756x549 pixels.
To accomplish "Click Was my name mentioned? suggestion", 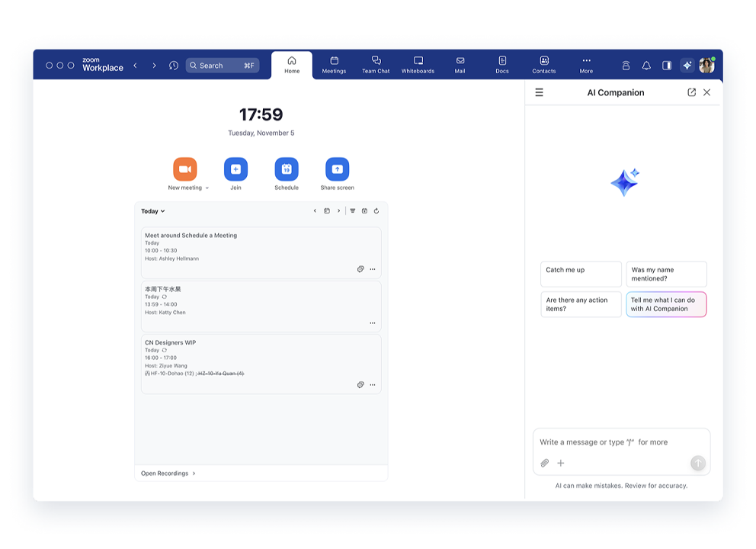I will (x=666, y=274).
